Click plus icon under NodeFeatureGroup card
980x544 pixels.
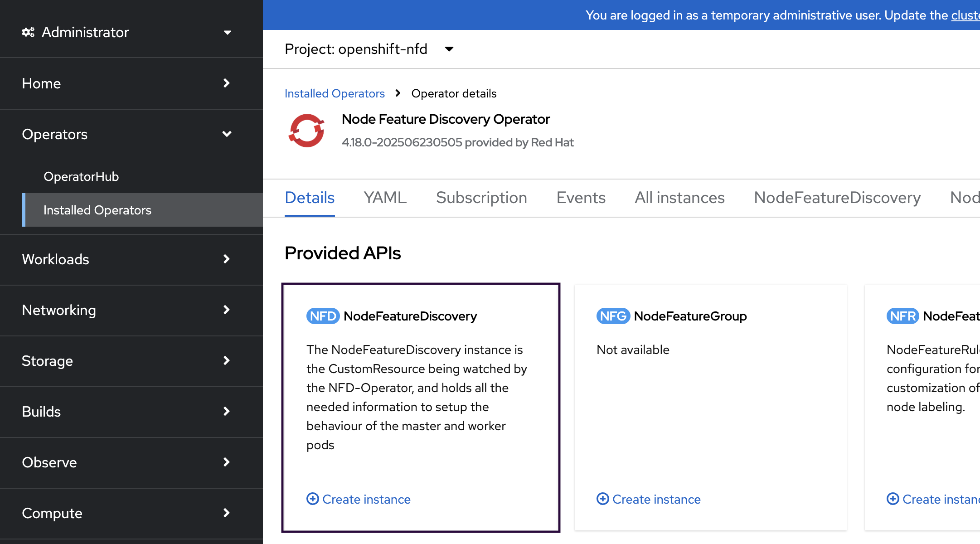[x=602, y=499]
